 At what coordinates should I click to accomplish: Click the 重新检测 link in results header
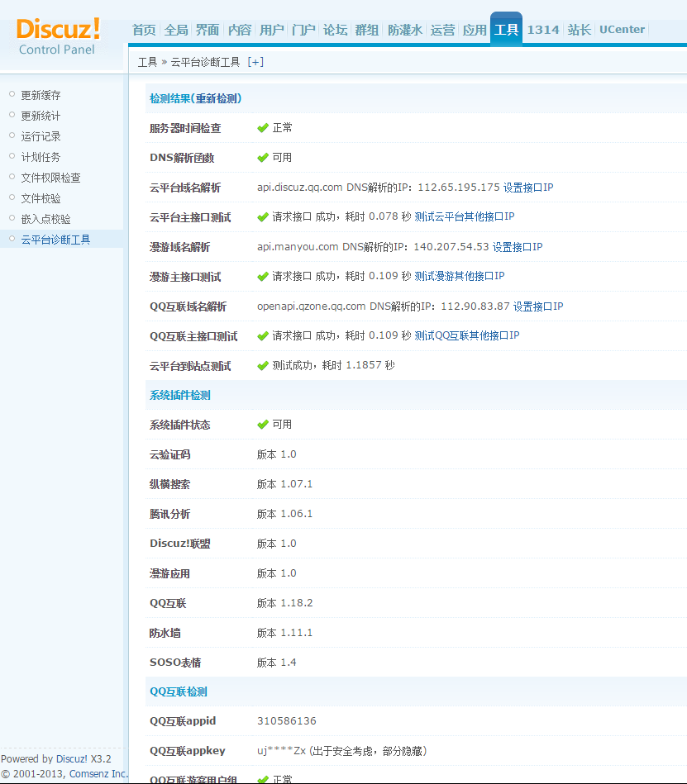coord(216,98)
